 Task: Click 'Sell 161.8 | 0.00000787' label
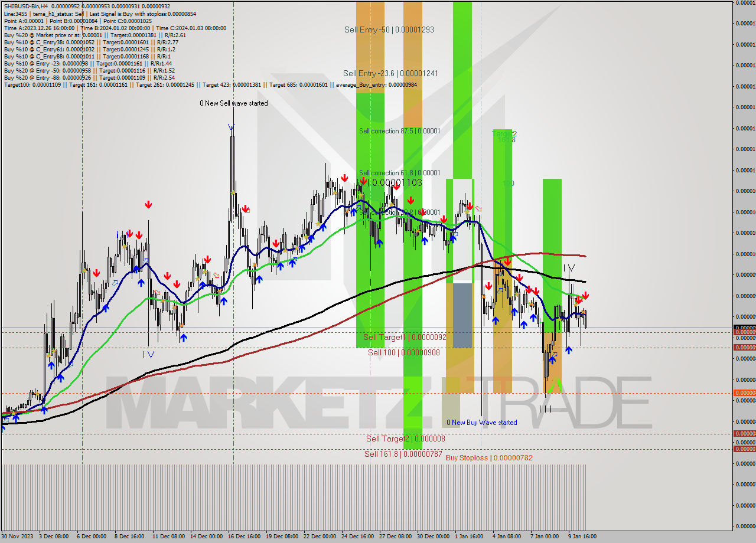click(x=403, y=454)
